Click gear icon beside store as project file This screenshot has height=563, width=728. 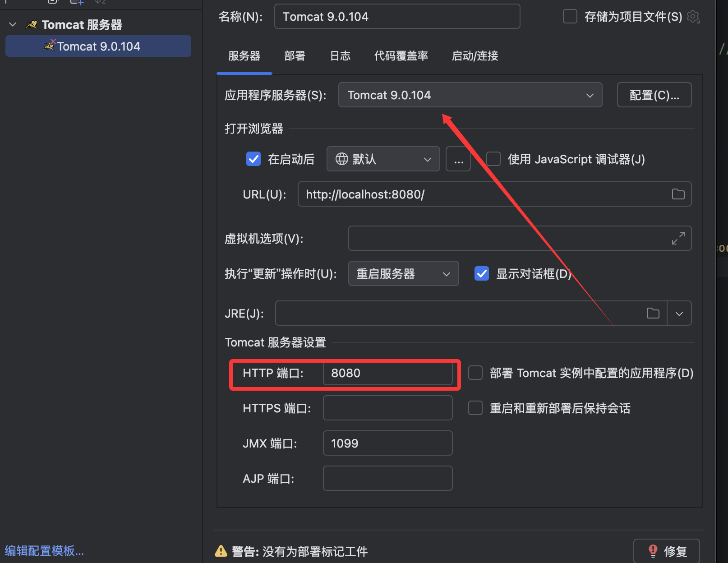(693, 17)
